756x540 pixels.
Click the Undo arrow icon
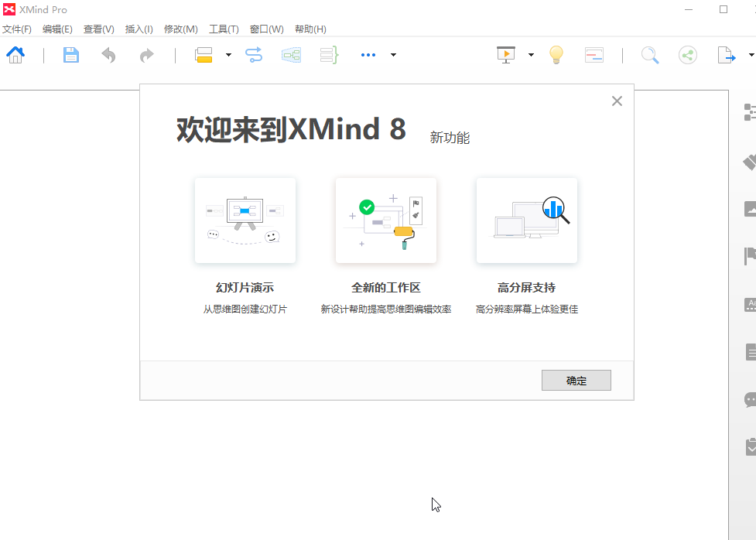[x=109, y=55]
